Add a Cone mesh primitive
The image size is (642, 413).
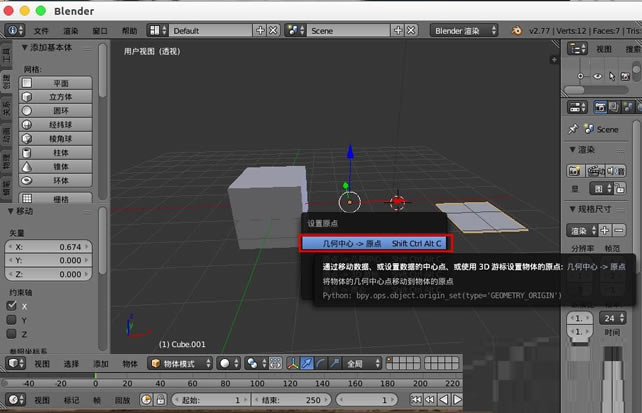(55, 167)
